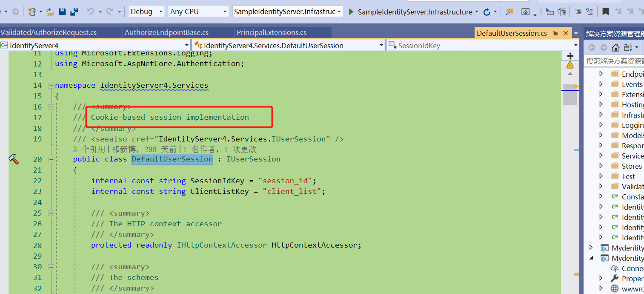
Task: Expand the Stores folder
Action: coord(601,166)
